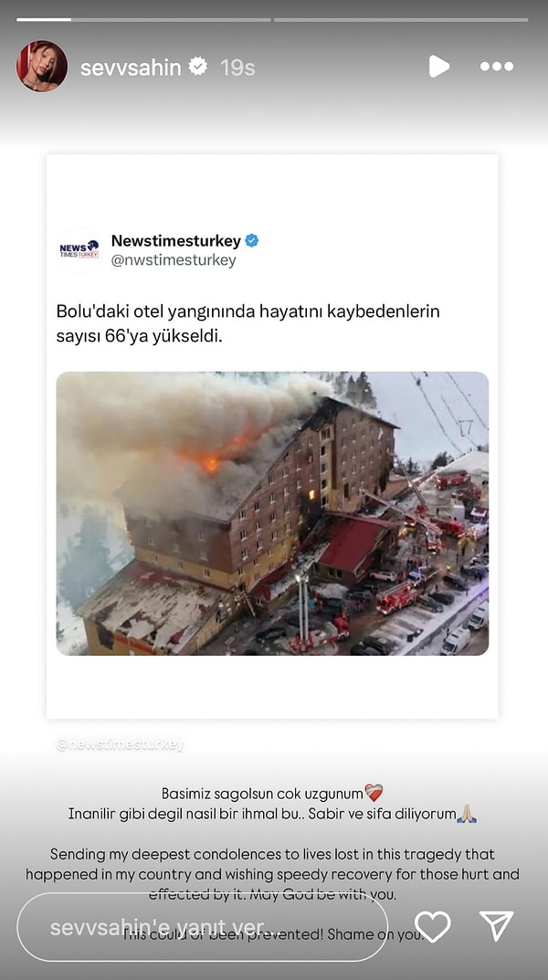Click the @nwstimesturkey handle
Screen dimensions: 548x980
coord(174,260)
